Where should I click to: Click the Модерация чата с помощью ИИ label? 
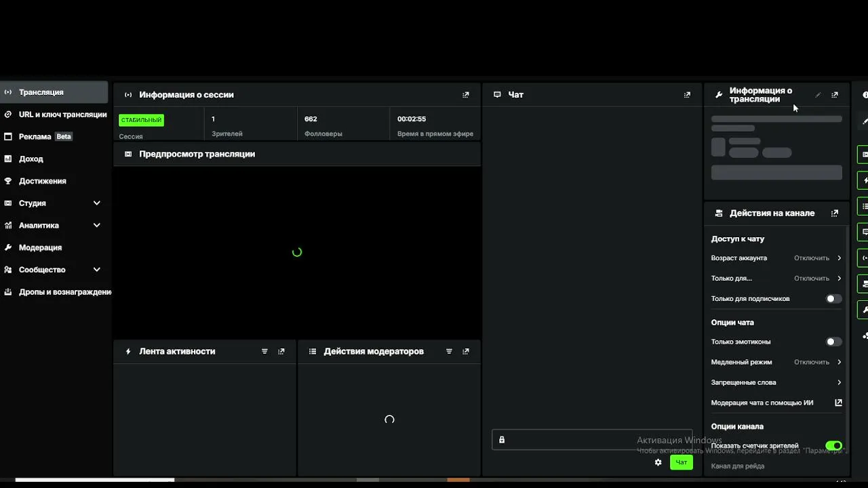tap(762, 403)
